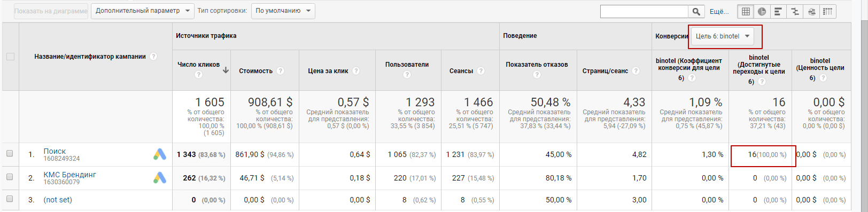Sort by Цена за клик column header
868x212 pixels.
328,71
